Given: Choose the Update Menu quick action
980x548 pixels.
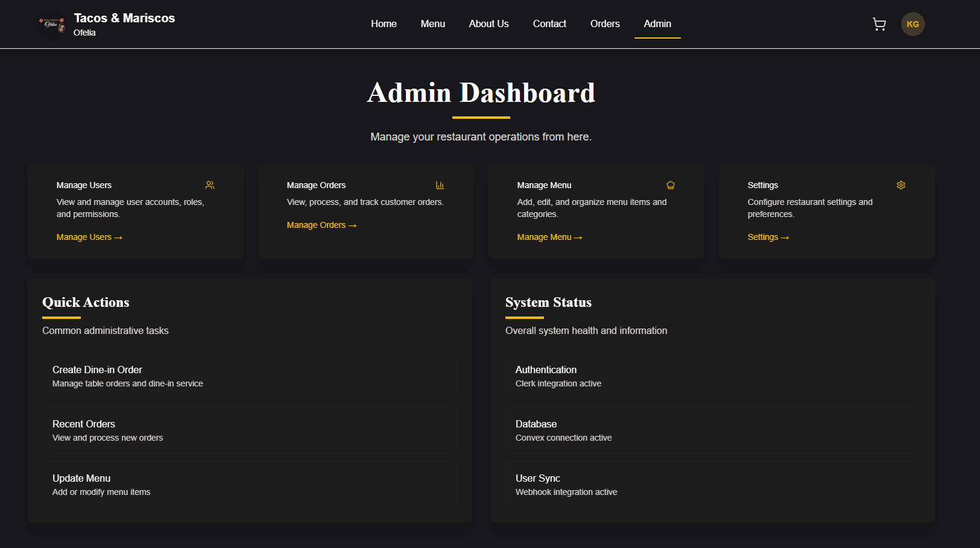Looking at the screenshot, I should pyautogui.click(x=249, y=485).
